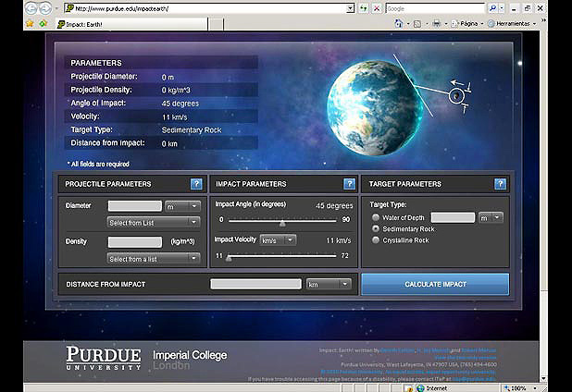Click the Impact Angle slider handle
The width and height of the screenshot is (572, 392).
(x=282, y=222)
